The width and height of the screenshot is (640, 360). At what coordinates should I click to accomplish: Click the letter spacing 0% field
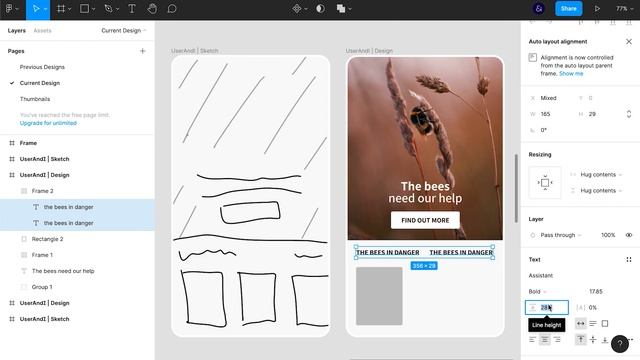click(x=593, y=307)
